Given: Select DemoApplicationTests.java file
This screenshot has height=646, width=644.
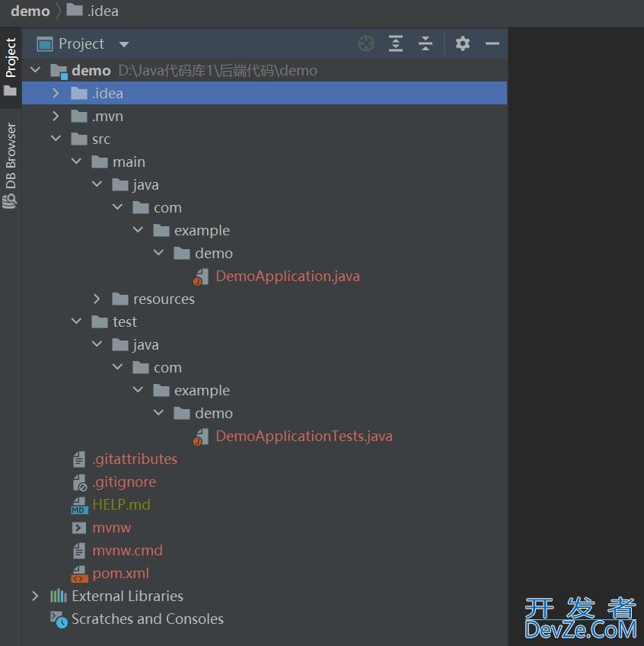Looking at the screenshot, I should 304,436.
